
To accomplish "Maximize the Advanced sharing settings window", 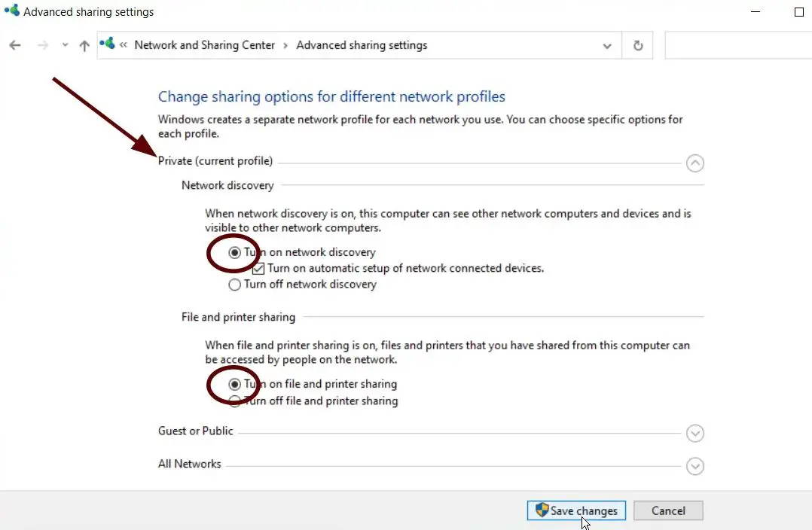I will click(799, 12).
